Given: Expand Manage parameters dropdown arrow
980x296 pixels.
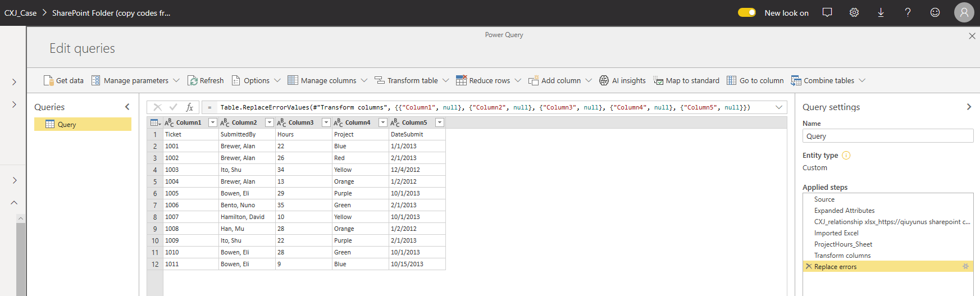Looking at the screenshot, I should (176, 80).
